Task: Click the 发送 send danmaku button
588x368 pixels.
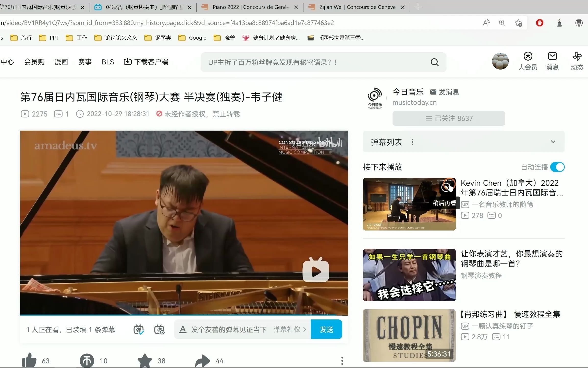Action: tap(326, 329)
